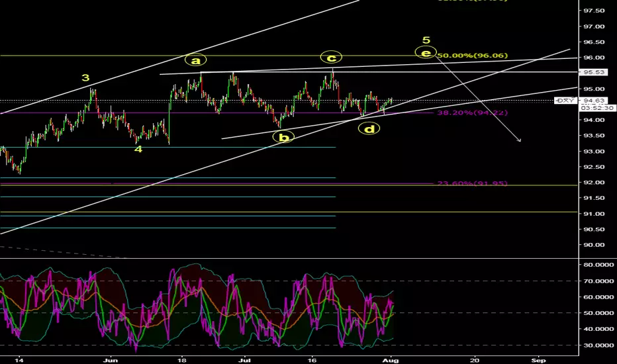This screenshot has height=364, width=617.
Task: Click the 80.0000 oscillator axis value
Action: pyautogui.click(x=598, y=265)
